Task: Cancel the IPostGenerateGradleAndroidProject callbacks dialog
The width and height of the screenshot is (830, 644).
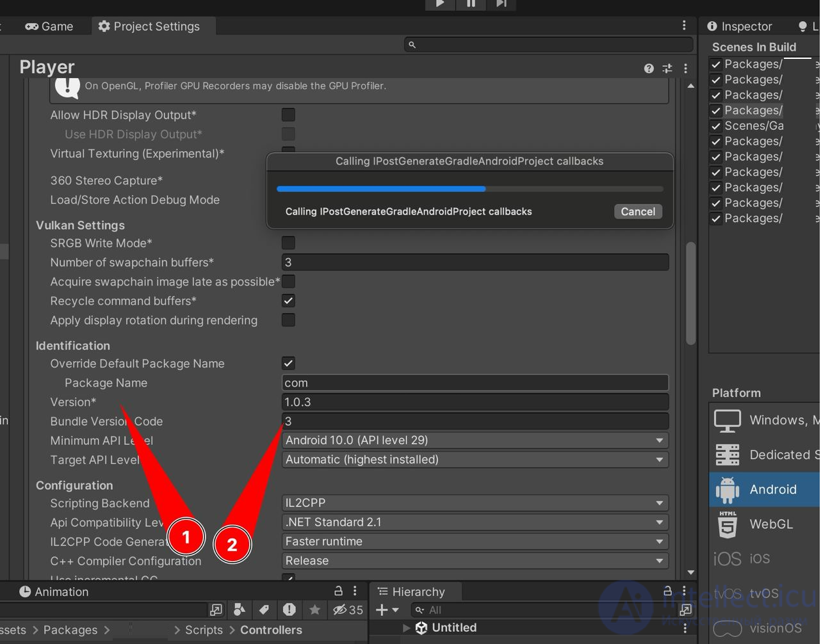Action: coord(638,211)
